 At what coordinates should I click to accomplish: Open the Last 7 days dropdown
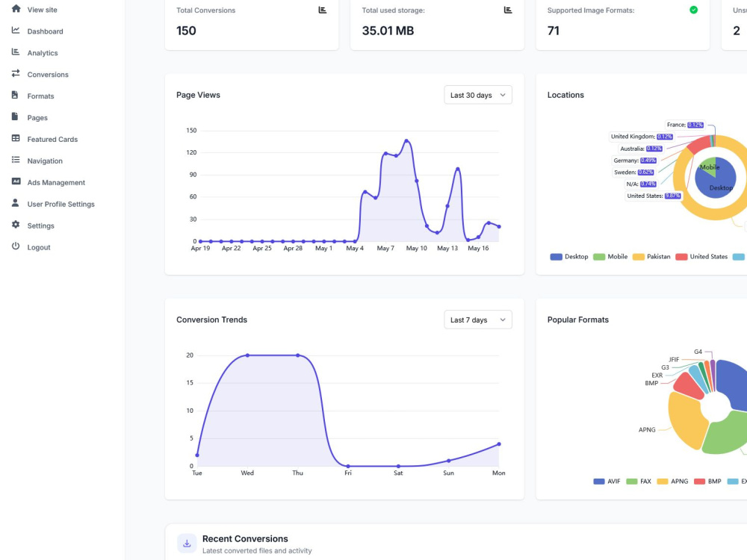point(478,320)
